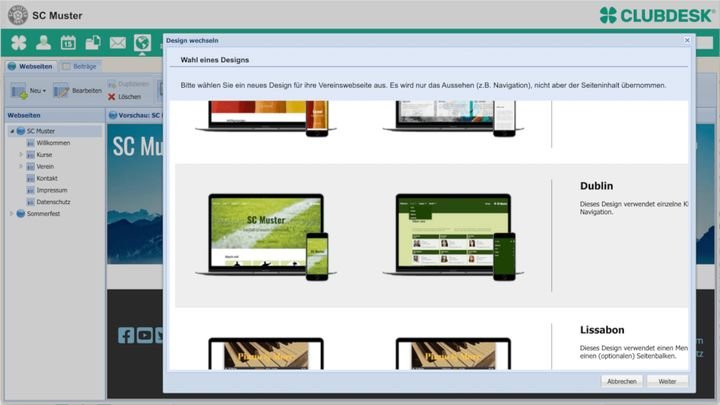Expand the Sommerfest tree node

pyautogui.click(x=11, y=214)
